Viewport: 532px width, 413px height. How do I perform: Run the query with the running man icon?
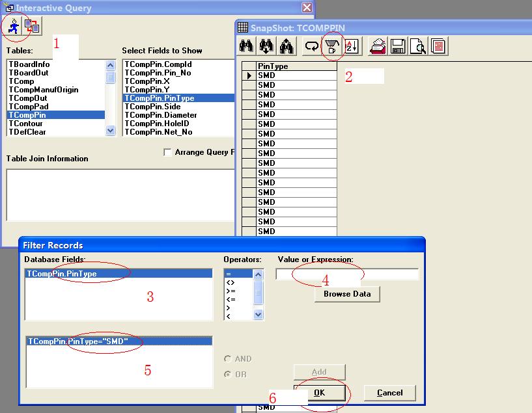[13, 27]
